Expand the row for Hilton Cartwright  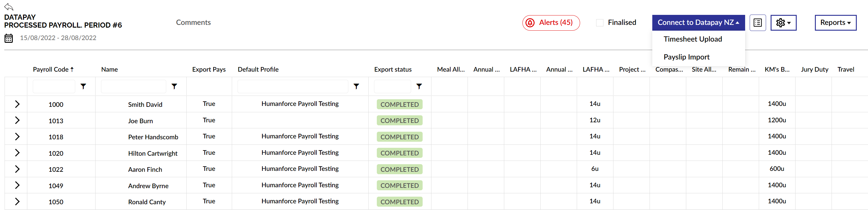[17, 153]
